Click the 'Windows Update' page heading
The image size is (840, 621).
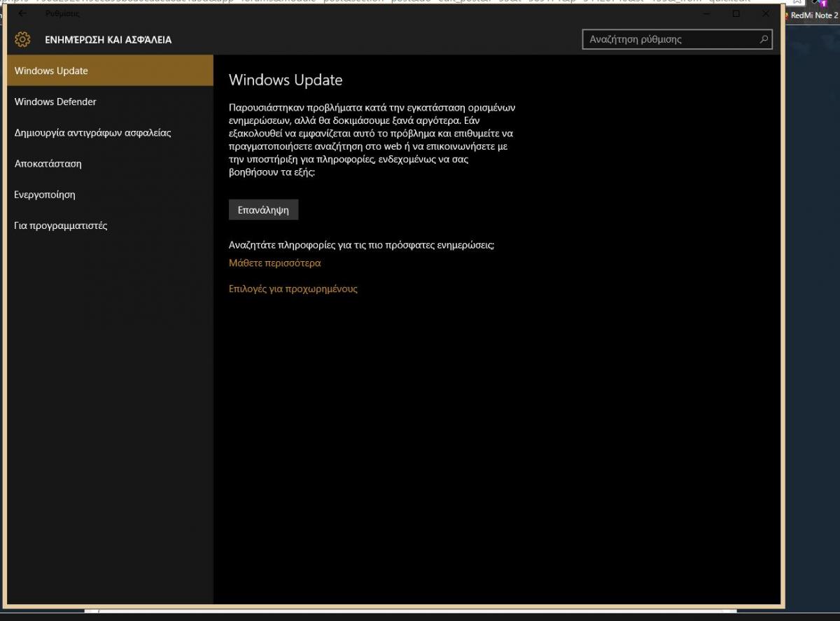point(286,80)
